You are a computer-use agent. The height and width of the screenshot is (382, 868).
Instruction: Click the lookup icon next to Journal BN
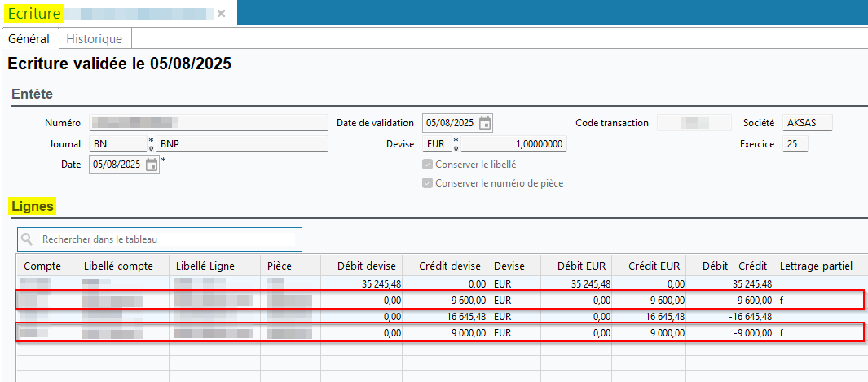[151, 146]
